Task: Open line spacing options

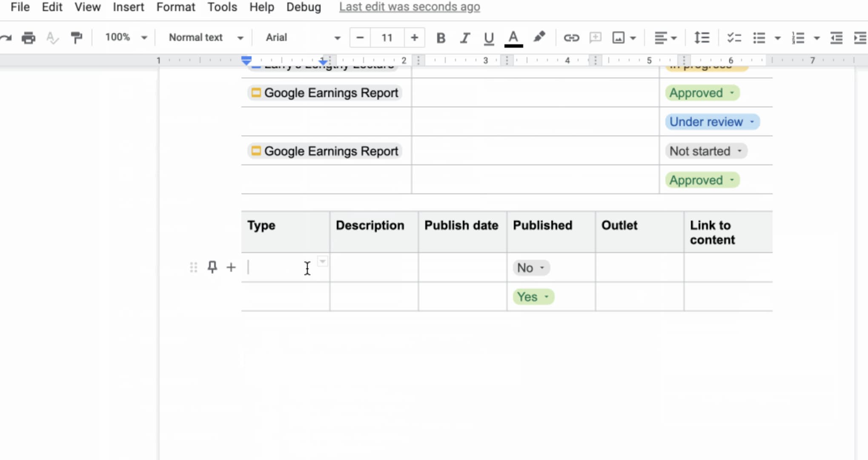Action: point(701,37)
